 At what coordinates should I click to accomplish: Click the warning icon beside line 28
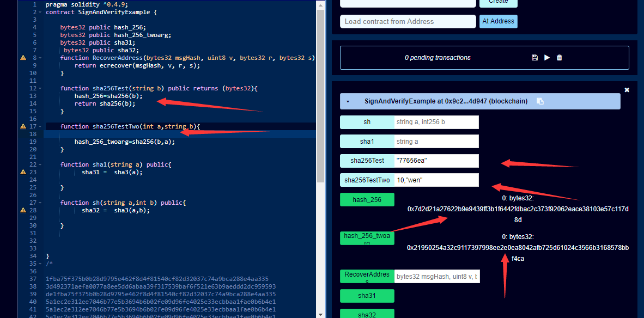click(23, 210)
